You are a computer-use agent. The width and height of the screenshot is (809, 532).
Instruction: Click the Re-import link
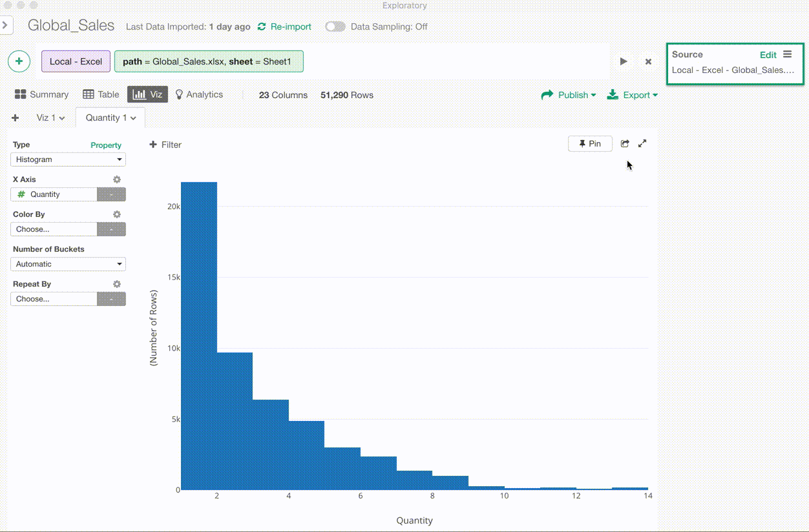point(284,26)
